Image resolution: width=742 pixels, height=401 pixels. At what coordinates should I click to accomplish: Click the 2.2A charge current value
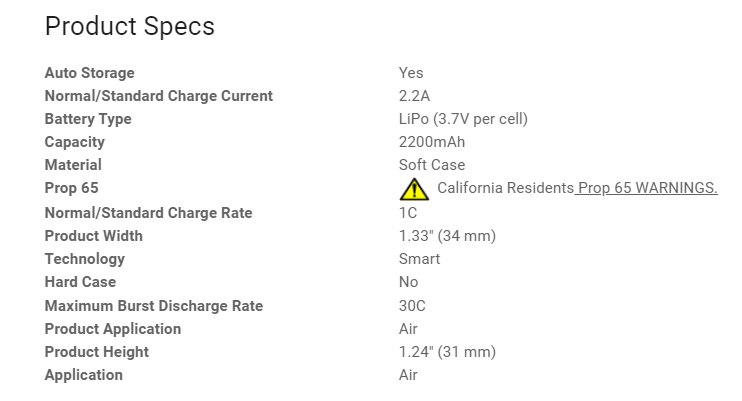[414, 96]
